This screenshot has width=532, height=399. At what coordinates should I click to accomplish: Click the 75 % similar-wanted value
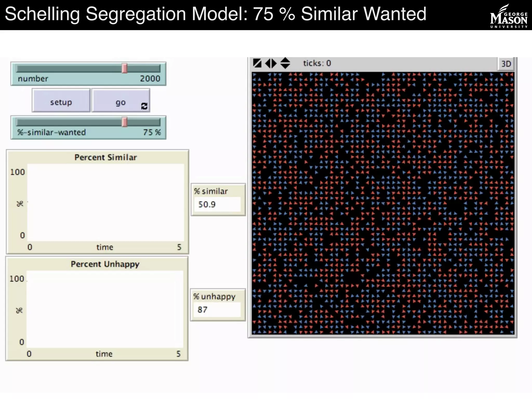[x=152, y=132]
